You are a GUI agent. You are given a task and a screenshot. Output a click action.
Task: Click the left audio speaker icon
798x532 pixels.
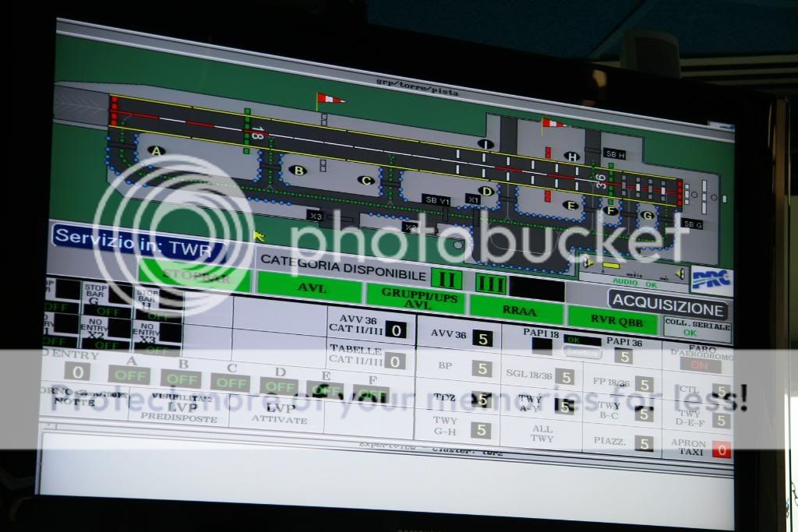pos(588,262)
